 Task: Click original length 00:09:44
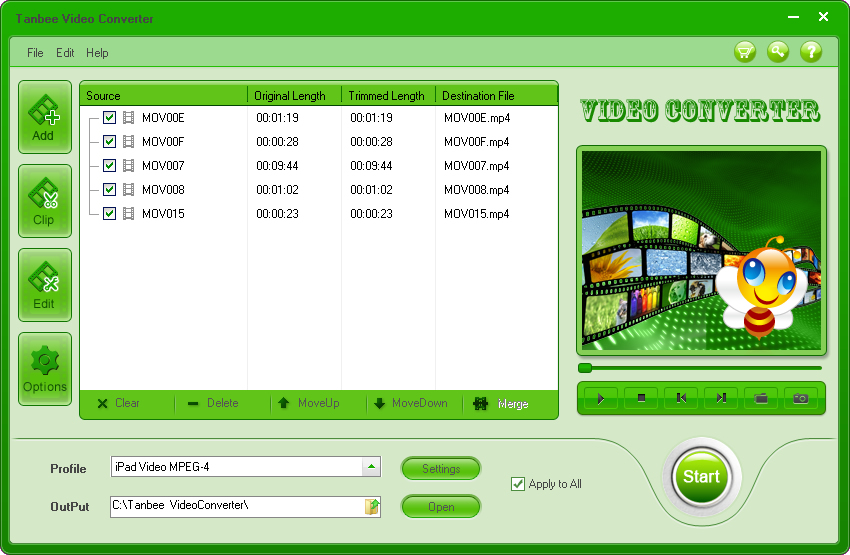pos(277,165)
